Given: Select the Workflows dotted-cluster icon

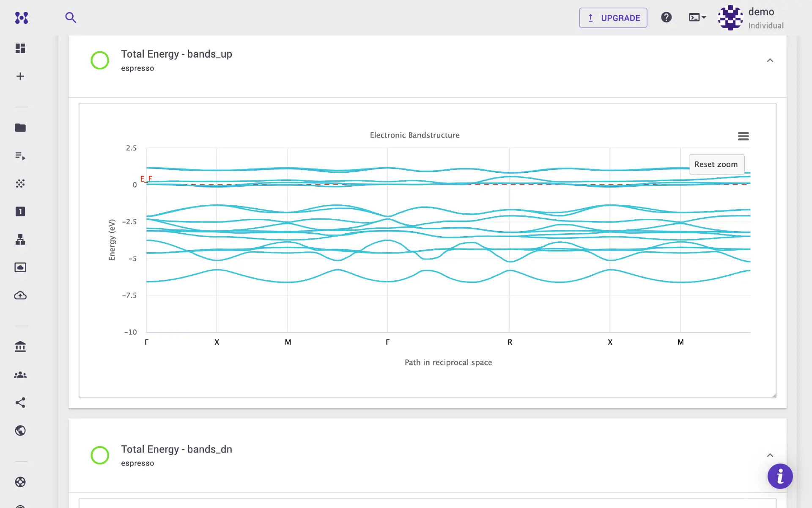Looking at the screenshot, I should point(20,183).
